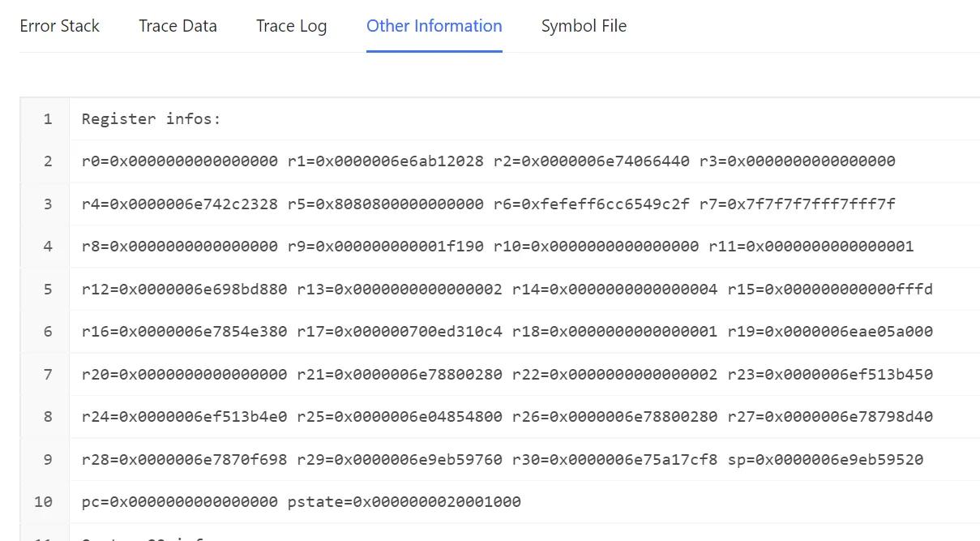980x541 pixels.
Task: Switch to the Trace Data tab
Action: tap(178, 26)
